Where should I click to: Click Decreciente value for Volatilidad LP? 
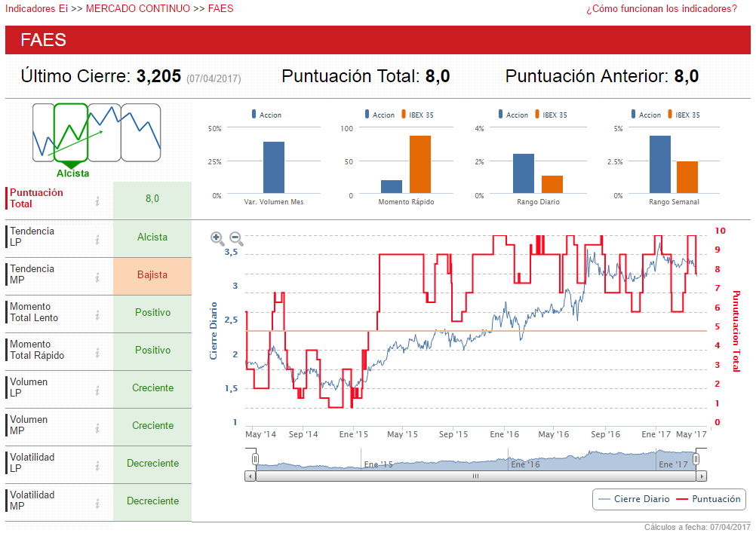pos(152,464)
